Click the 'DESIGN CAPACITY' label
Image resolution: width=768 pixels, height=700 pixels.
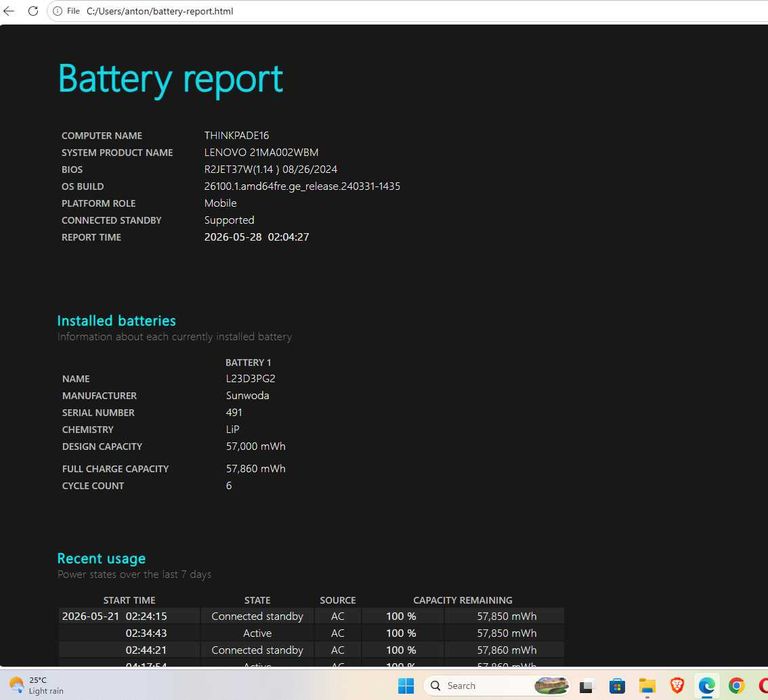(102, 447)
